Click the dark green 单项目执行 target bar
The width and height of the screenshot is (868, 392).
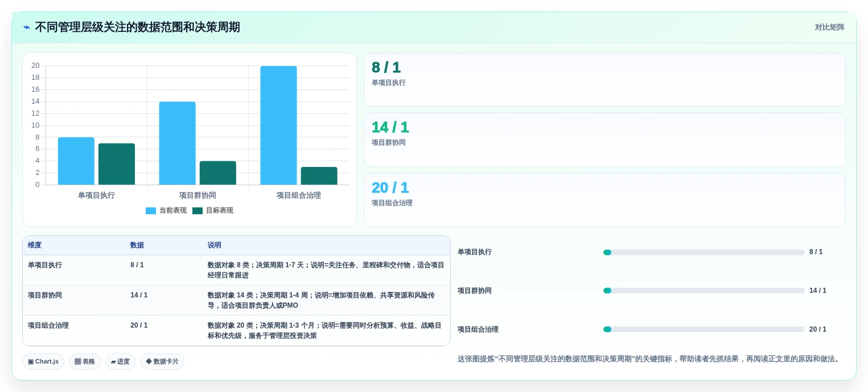click(x=117, y=164)
